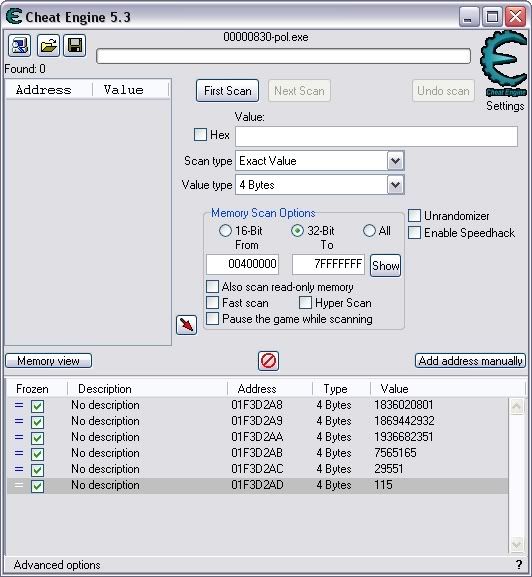Click the 4 Bytes combo box
Image resolution: width=532 pixels, height=577 pixels.
pyautogui.click(x=320, y=185)
